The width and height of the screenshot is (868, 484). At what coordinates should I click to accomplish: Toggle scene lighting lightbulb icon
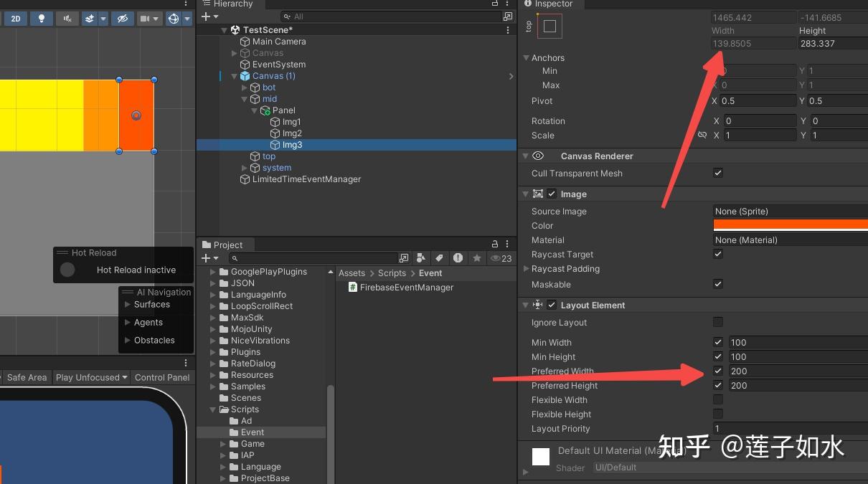(x=41, y=19)
